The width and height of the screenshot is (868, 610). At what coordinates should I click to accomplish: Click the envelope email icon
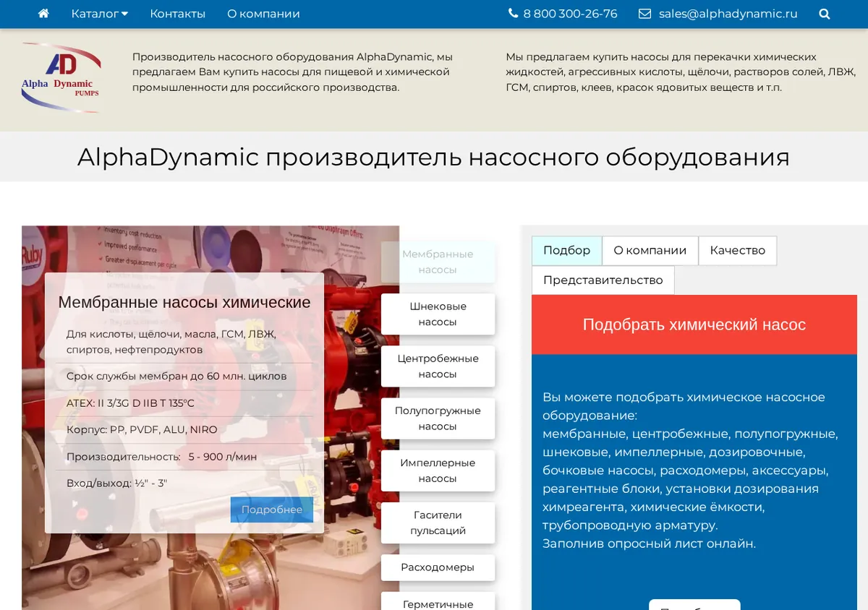pos(644,14)
